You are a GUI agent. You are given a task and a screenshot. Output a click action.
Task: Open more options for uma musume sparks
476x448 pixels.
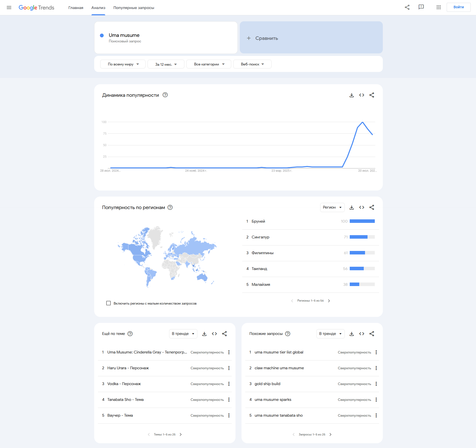376,400
